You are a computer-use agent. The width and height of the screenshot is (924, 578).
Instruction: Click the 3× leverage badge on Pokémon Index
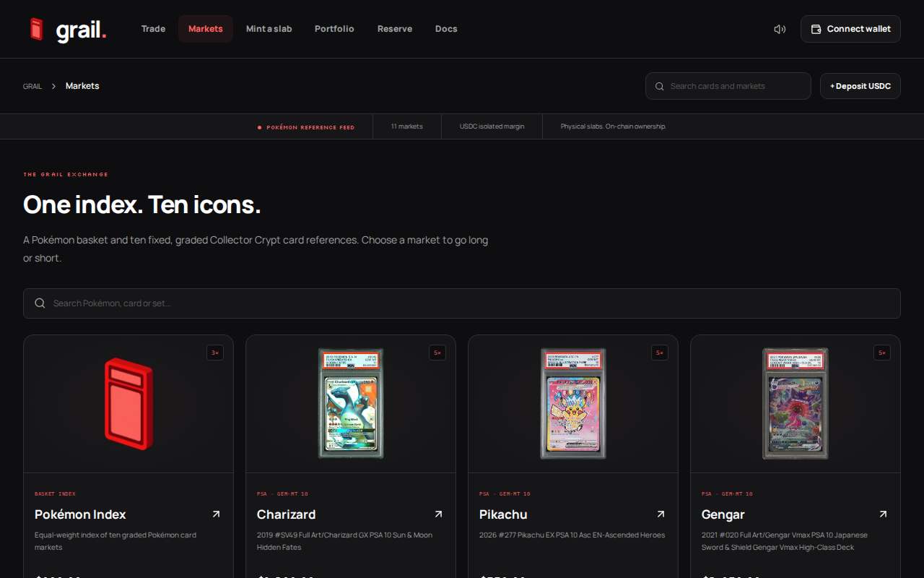pyautogui.click(x=215, y=353)
